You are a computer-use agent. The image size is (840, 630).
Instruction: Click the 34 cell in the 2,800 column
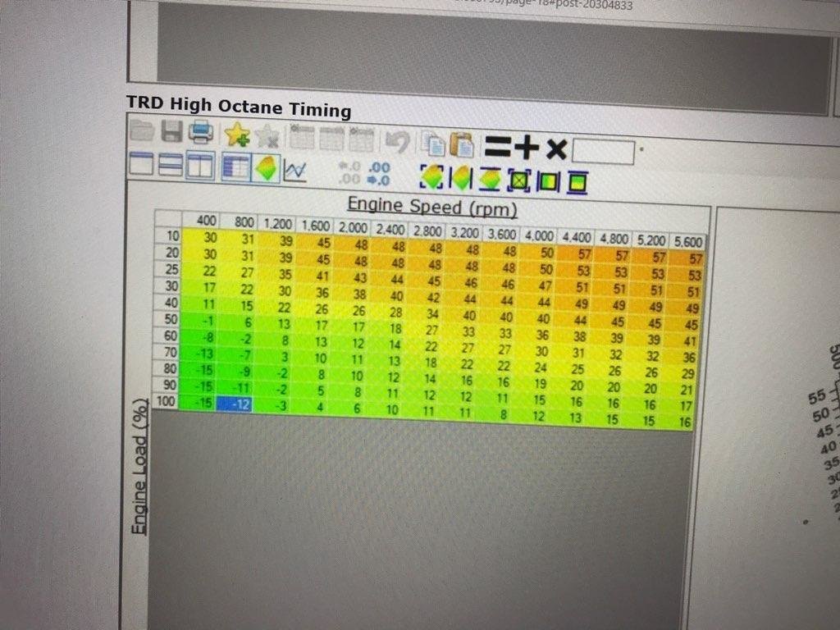(423, 314)
